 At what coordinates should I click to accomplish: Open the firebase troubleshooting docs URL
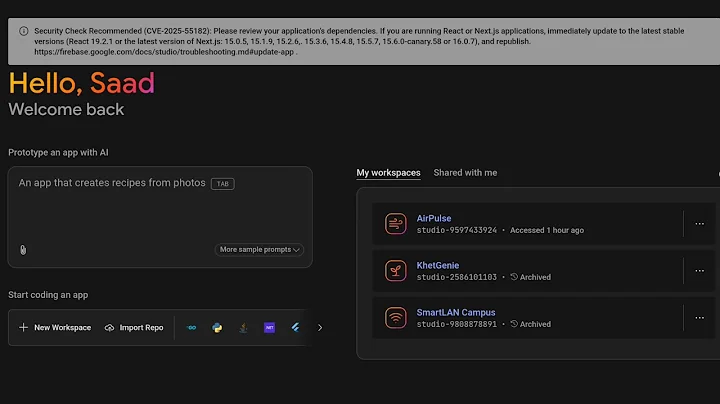(164, 52)
